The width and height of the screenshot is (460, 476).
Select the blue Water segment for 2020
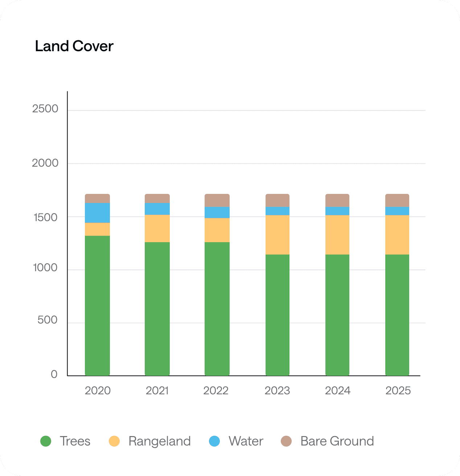pos(97,213)
